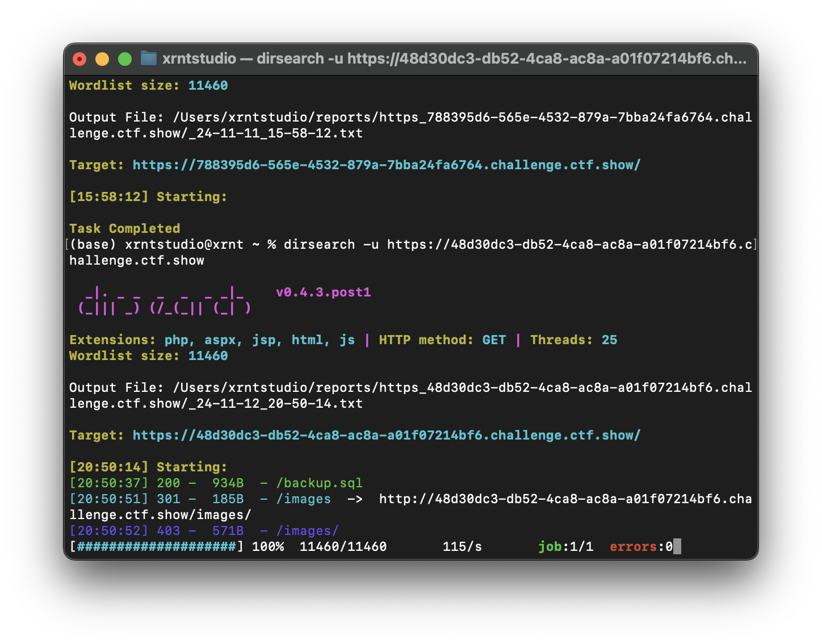Screen dimensions: 822x644
Task: Click the red close window button
Action: 79,59
